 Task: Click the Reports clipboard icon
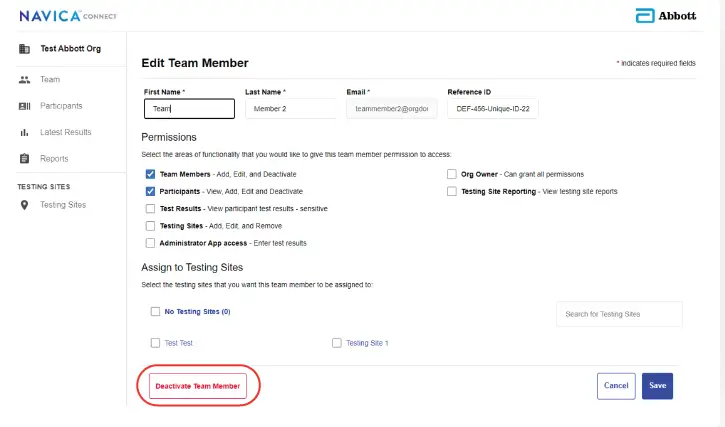(x=24, y=159)
